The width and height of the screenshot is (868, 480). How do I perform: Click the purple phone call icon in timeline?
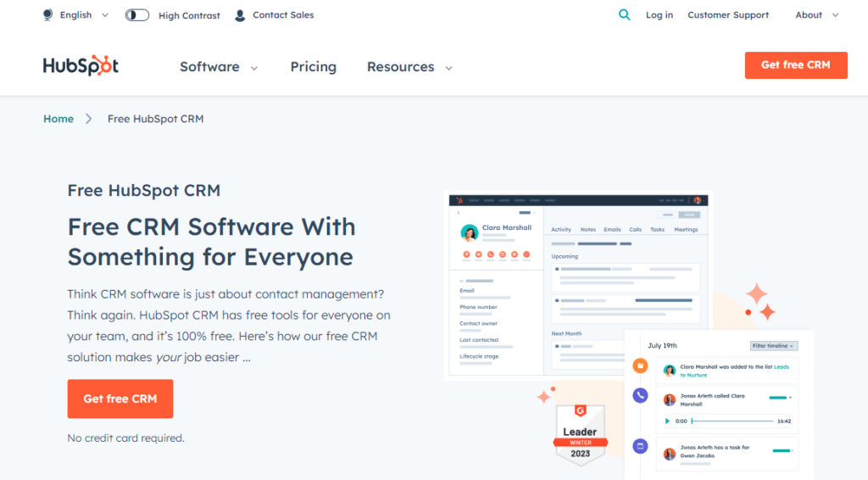pos(640,395)
